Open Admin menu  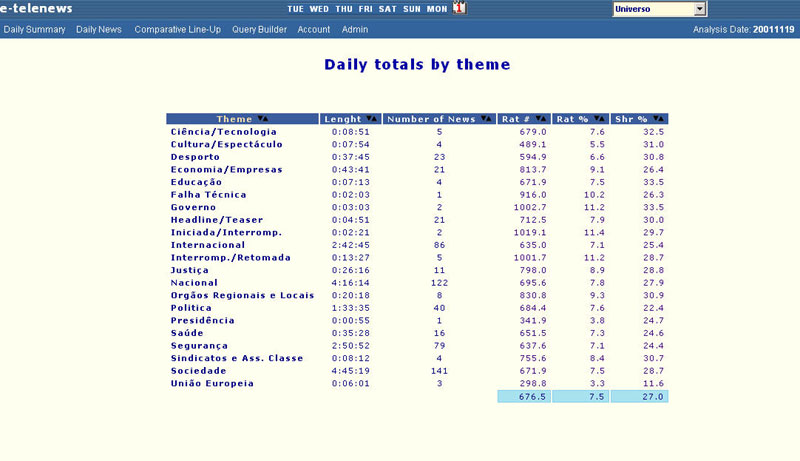pos(355,30)
